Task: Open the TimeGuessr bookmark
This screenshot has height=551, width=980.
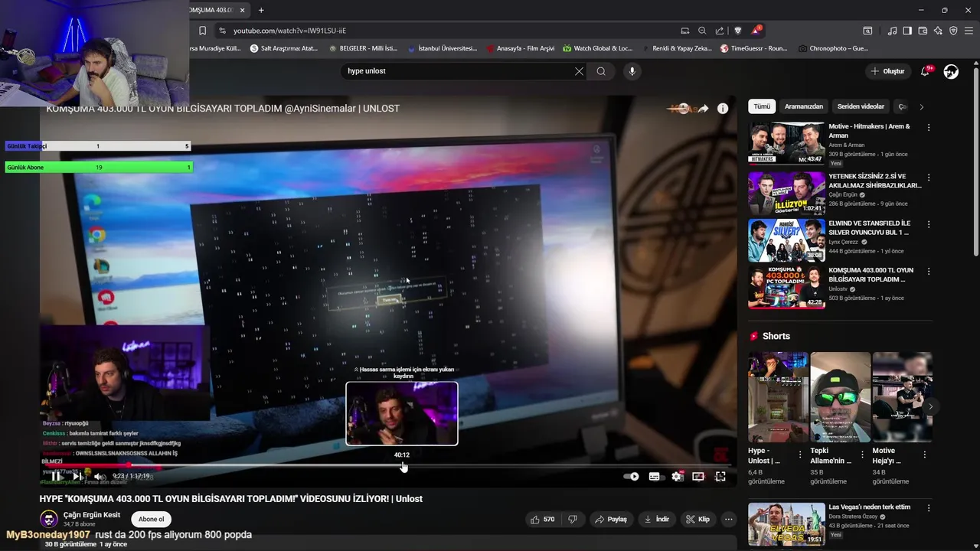Action: (753, 48)
